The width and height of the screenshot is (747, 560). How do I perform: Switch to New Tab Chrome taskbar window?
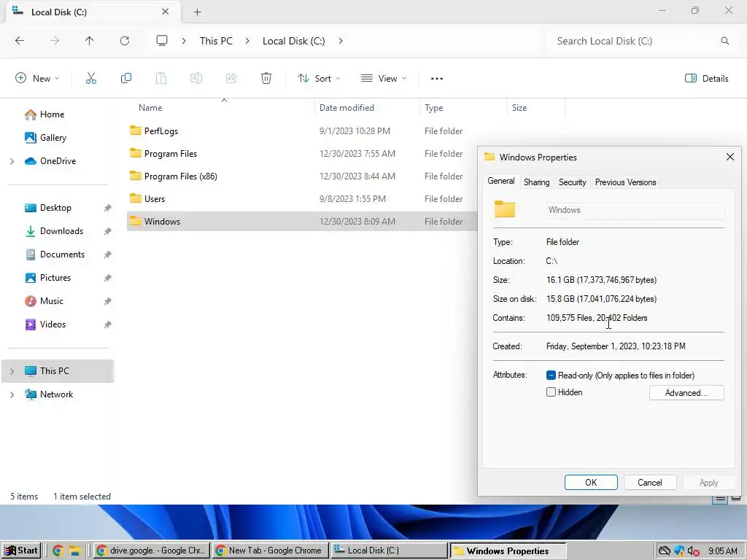pos(270,551)
